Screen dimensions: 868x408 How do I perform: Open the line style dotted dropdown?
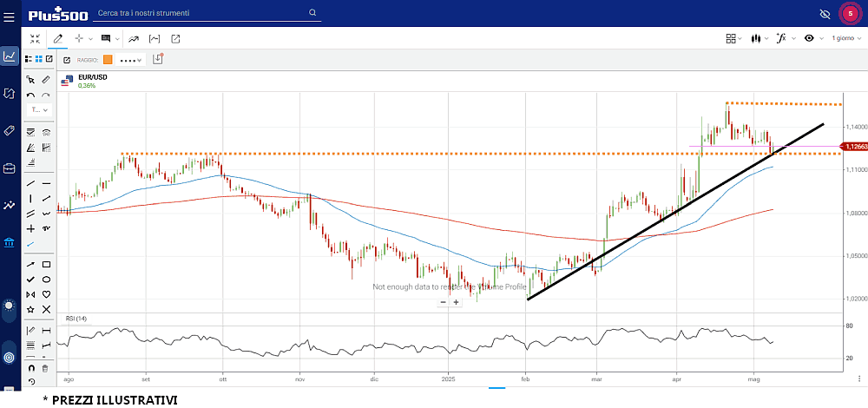(x=131, y=60)
